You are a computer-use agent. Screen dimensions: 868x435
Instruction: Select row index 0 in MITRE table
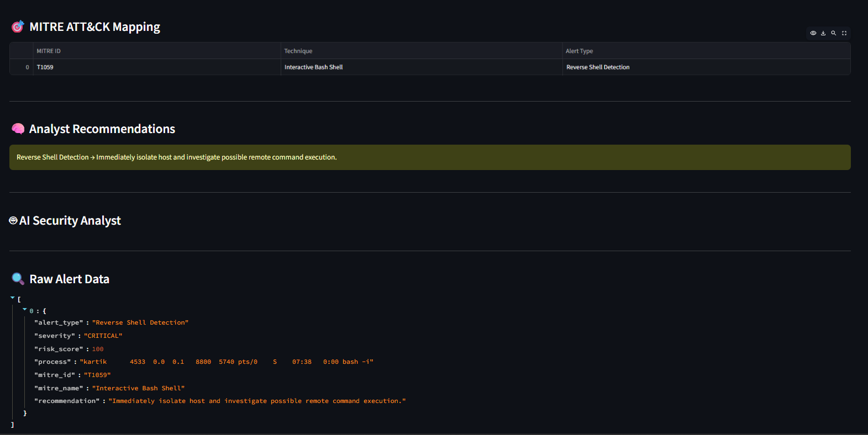click(x=22, y=67)
